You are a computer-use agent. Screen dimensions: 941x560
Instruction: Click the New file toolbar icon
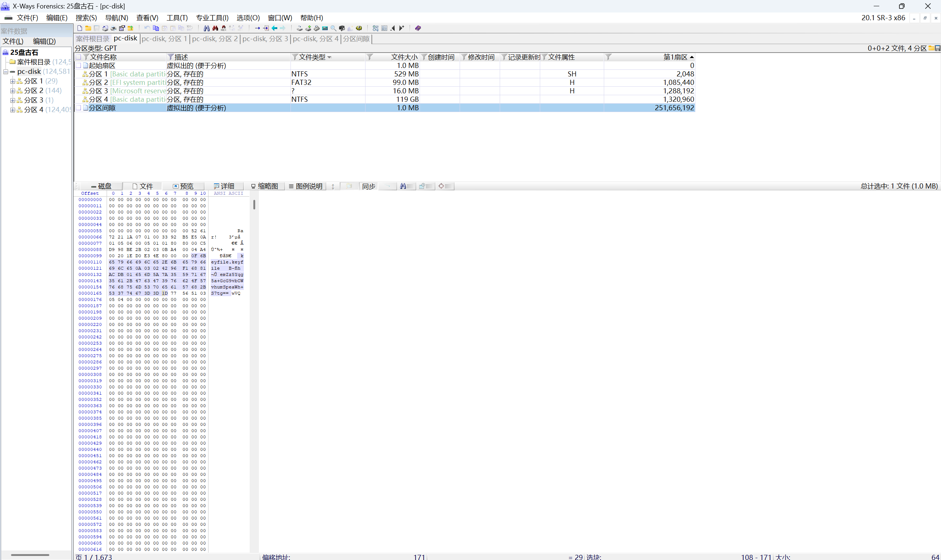(x=80, y=28)
